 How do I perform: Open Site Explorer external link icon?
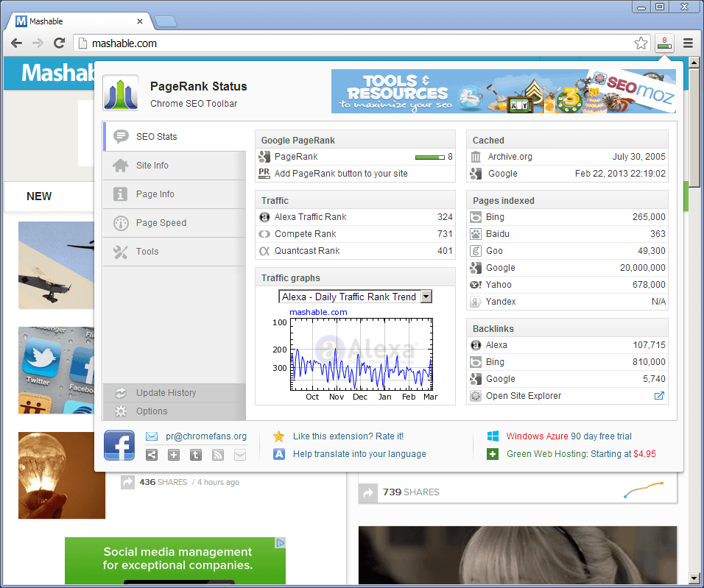[658, 396]
